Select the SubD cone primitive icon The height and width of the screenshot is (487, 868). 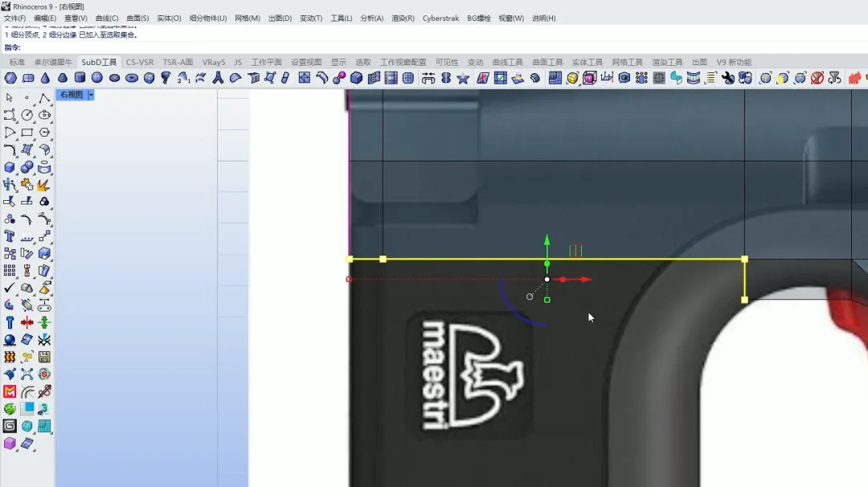pos(45,78)
